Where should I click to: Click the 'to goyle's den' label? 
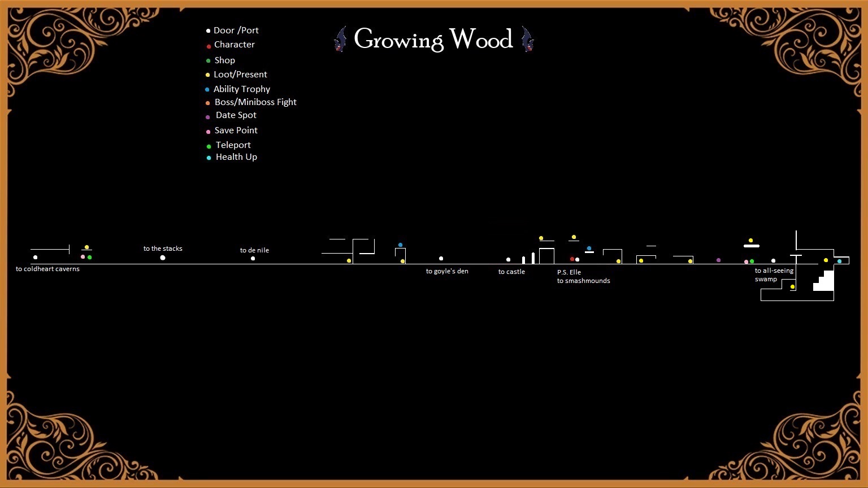point(447,271)
